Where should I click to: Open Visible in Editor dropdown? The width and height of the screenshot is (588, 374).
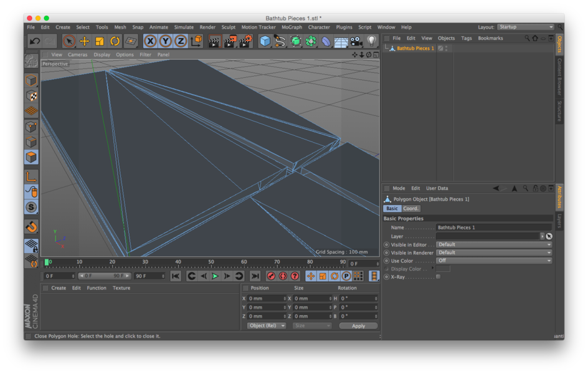click(x=494, y=244)
